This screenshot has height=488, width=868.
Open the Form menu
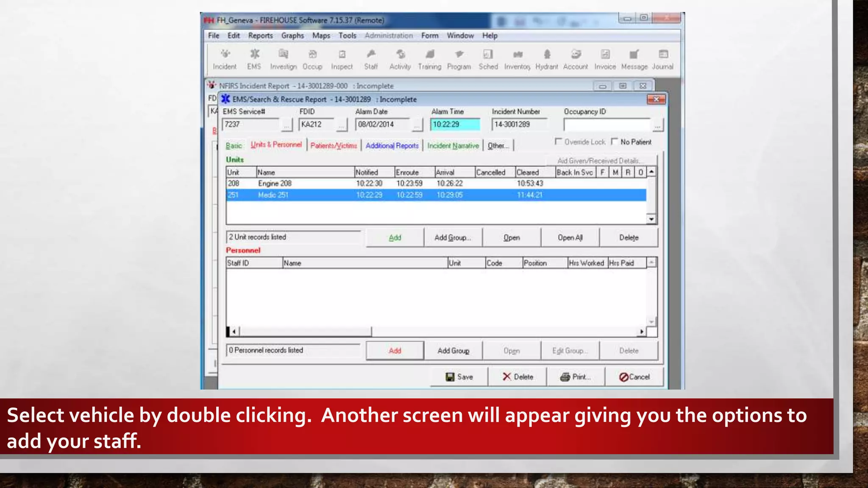click(x=430, y=36)
